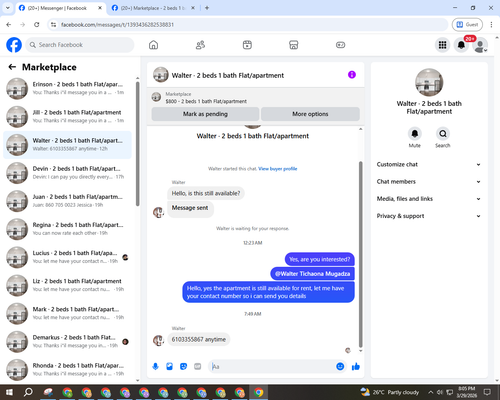Attach a photo file icon

click(169, 367)
